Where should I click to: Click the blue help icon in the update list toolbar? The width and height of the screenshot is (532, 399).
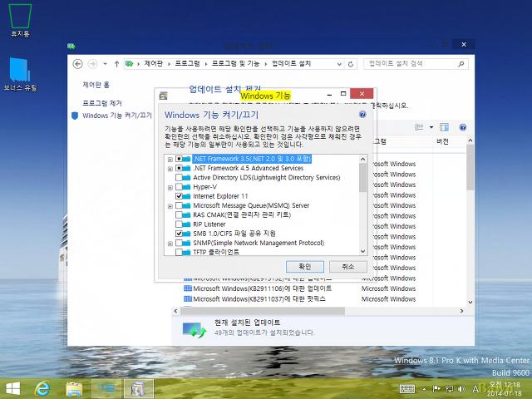coord(463,127)
